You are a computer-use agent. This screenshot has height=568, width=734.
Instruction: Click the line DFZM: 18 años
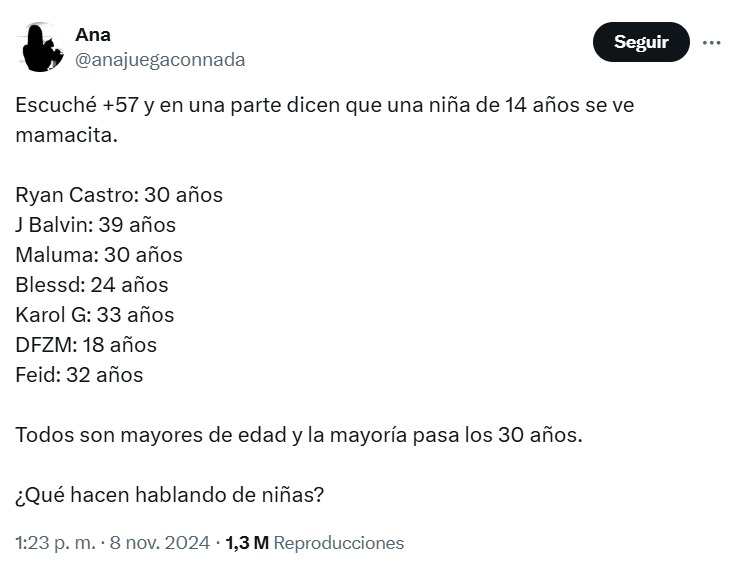(86, 345)
